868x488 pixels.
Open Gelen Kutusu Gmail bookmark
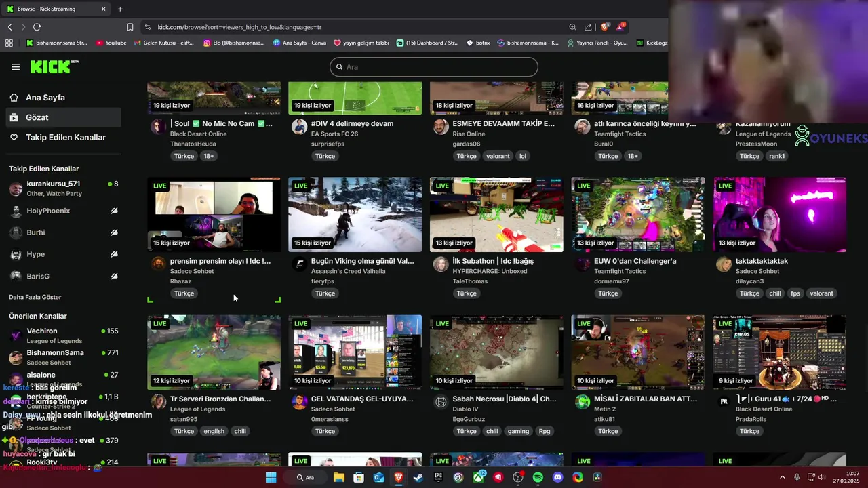click(163, 43)
